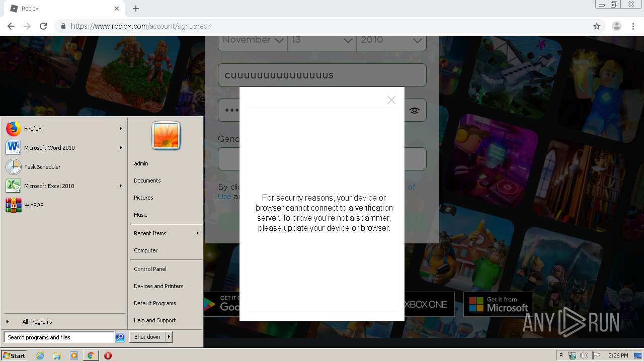Click Show desktop strip in taskbar

(638, 355)
